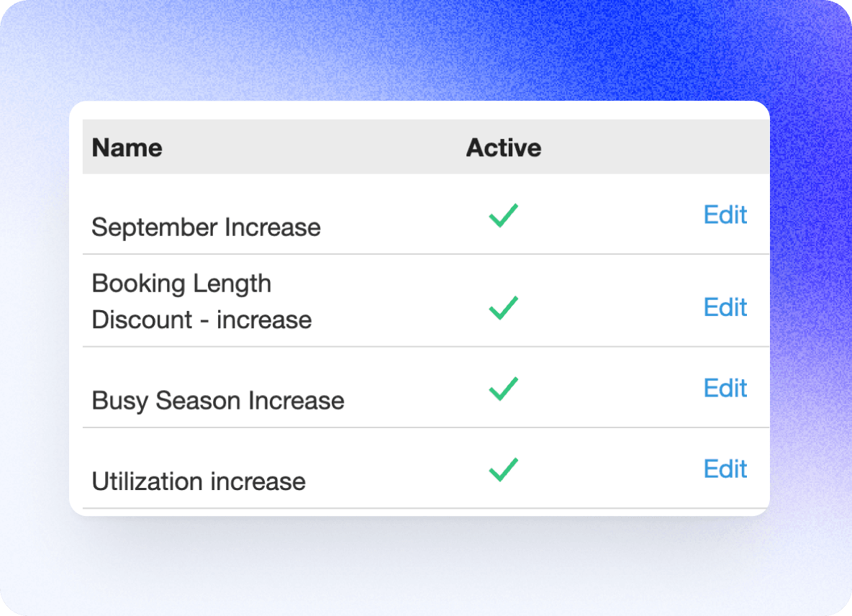
Task: Edit the Busy Season Increase rule
Action: tap(725, 389)
